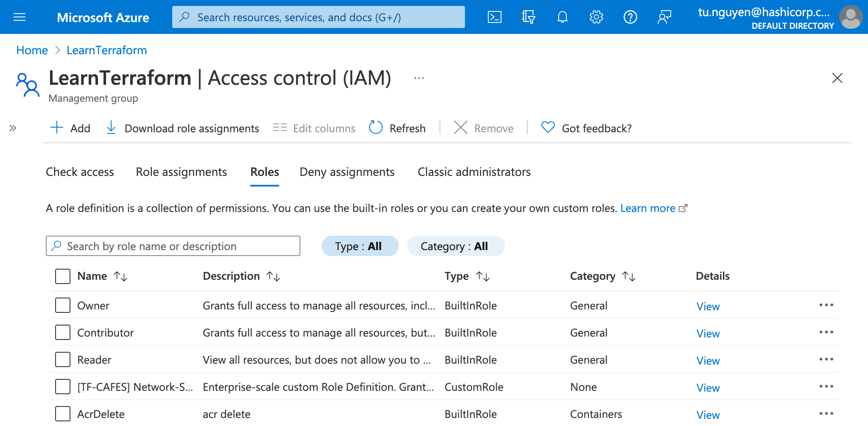
Task: Open the Category : All filter
Action: (x=456, y=246)
